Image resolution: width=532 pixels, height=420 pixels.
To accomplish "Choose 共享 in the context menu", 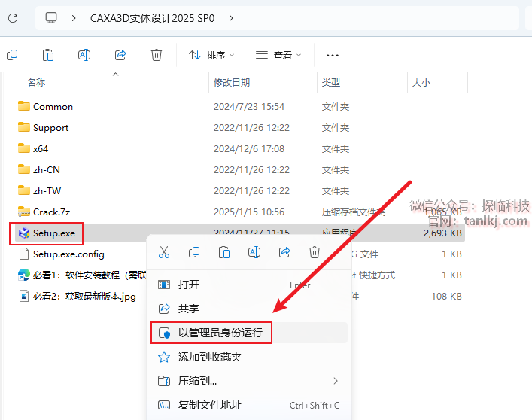I will [x=249, y=309].
